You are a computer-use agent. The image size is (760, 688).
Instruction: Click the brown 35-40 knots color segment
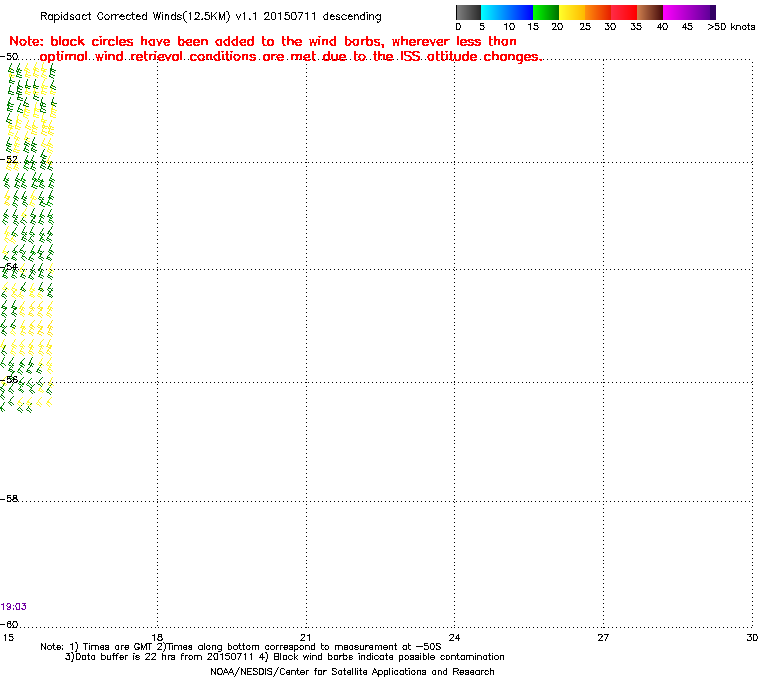click(x=650, y=12)
